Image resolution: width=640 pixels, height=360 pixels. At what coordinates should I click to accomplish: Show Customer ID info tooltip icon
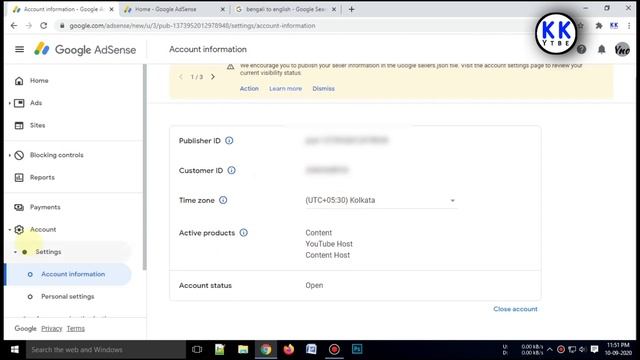[x=231, y=170]
